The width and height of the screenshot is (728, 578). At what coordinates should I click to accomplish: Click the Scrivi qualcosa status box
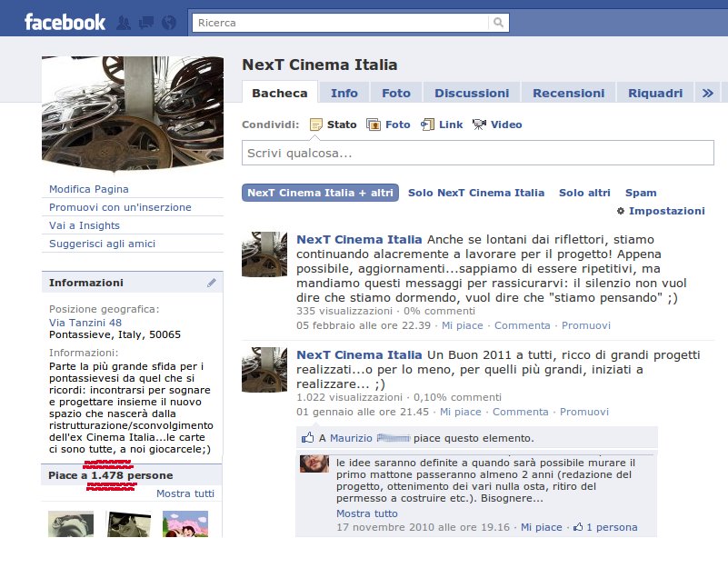pyautogui.click(x=478, y=153)
